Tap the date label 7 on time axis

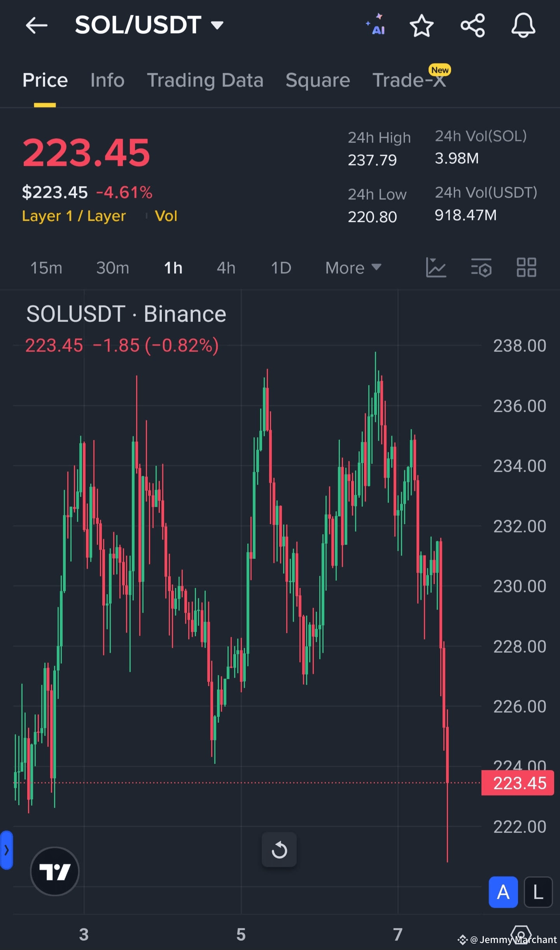point(397,934)
